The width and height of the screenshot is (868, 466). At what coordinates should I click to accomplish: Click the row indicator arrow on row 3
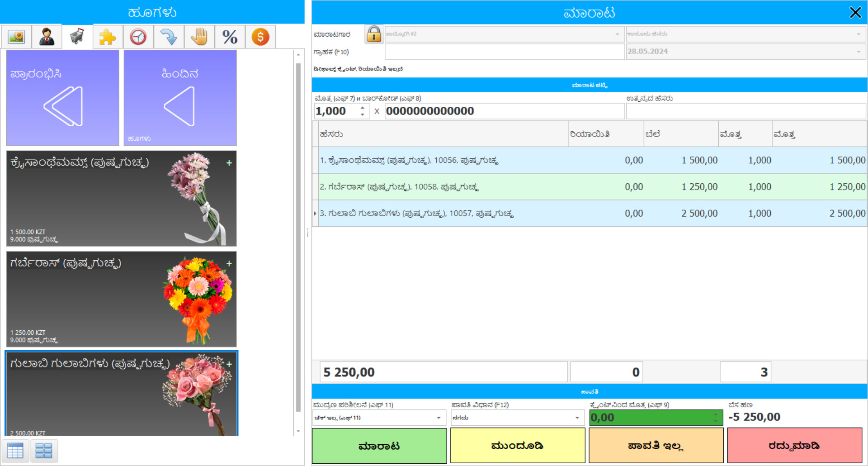[x=315, y=214]
